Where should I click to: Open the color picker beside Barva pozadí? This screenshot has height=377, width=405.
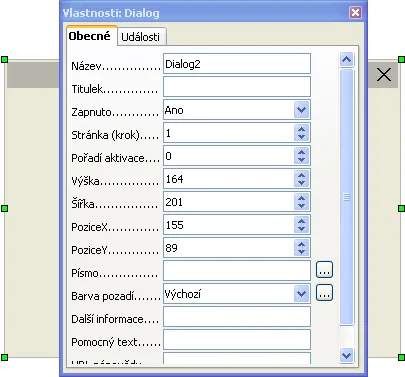(x=324, y=293)
